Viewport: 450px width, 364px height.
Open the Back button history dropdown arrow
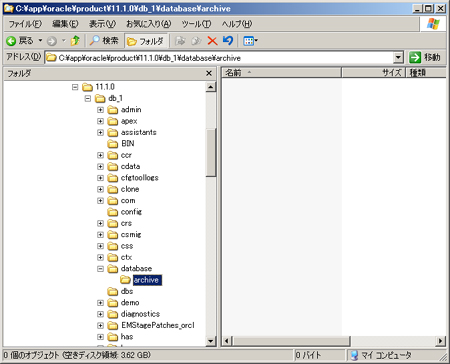(40, 41)
